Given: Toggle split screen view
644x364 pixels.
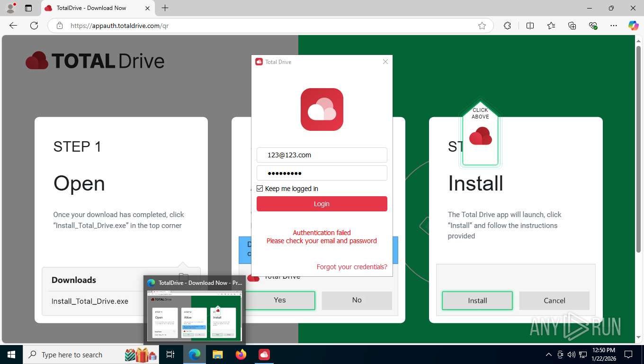Looking at the screenshot, I should [x=530, y=26].
